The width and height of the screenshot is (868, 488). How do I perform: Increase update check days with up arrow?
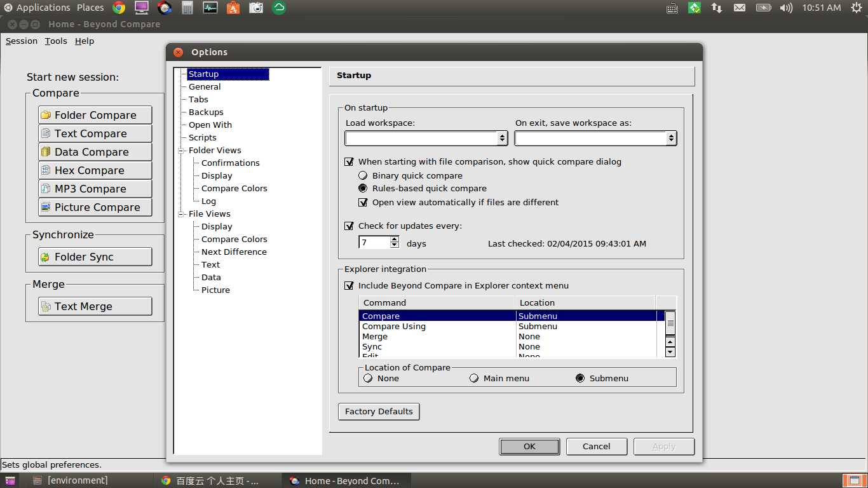[x=395, y=240]
